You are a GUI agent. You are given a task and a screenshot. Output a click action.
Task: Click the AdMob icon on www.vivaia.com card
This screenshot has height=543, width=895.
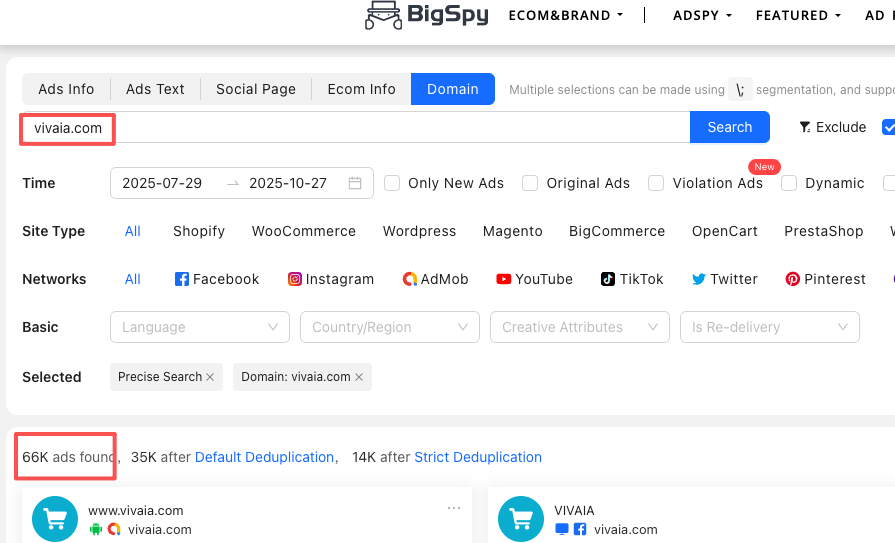coord(114,529)
